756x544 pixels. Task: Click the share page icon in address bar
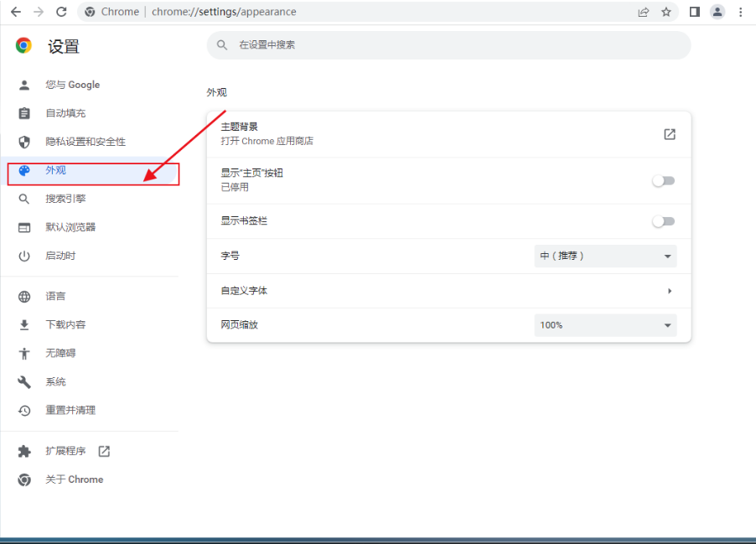click(644, 12)
